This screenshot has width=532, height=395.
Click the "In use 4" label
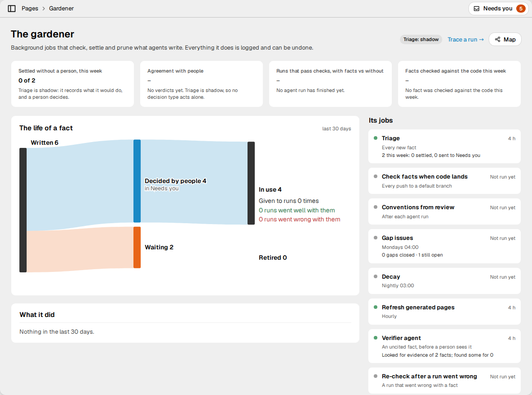click(270, 189)
